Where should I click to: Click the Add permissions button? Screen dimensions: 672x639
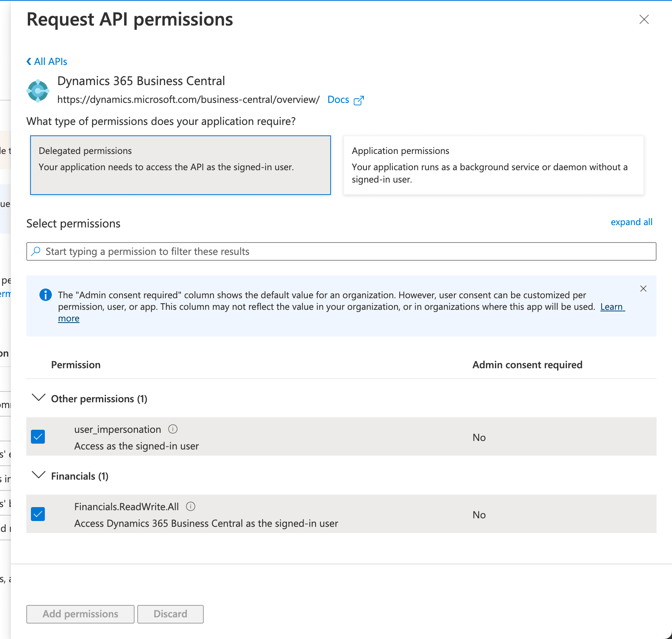80,614
